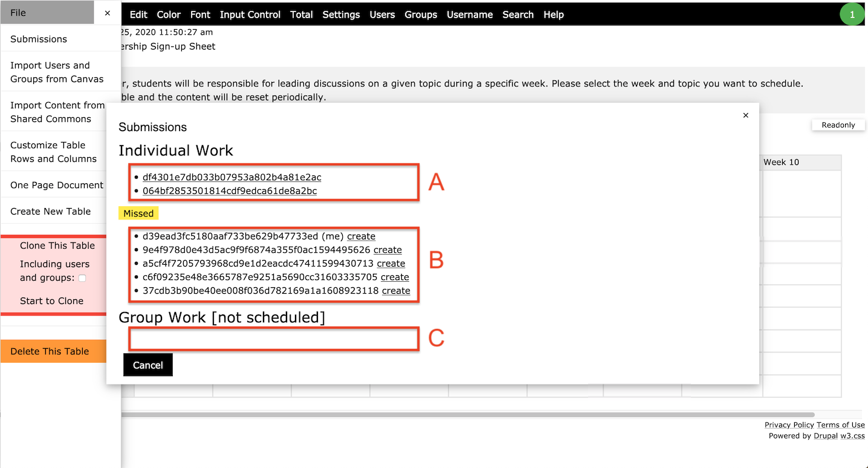Click create link for entry starting a5cf4f72
This screenshot has width=868, height=468.
coord(391,264)
